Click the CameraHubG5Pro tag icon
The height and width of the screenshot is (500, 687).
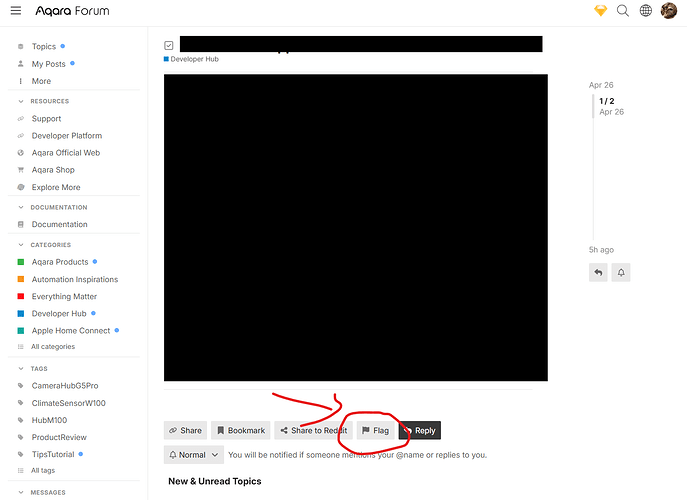pos(21,386)
